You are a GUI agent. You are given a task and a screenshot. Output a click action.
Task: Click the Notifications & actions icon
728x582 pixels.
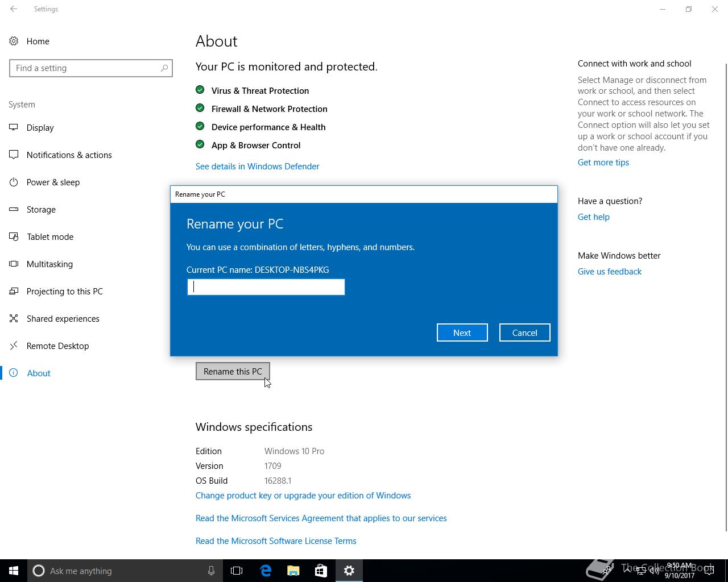tap(14, 155)
